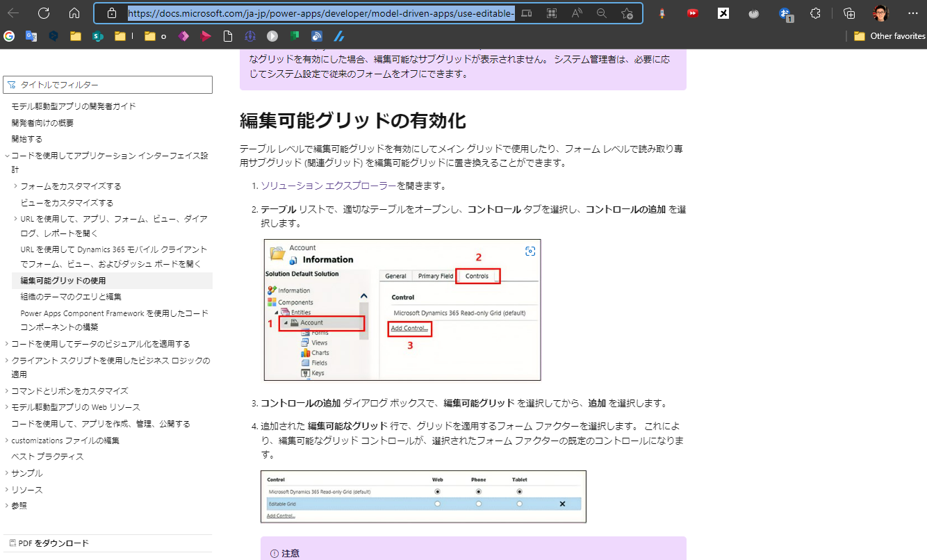Viewport: 927px width, 560px height.
Task: Open the green Planner bookmark
Action: [x=295, y=36]
